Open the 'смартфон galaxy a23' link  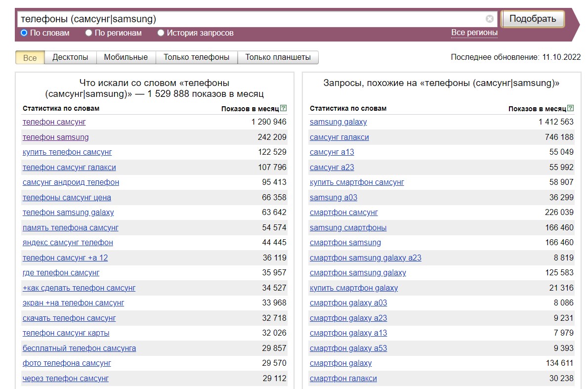(x=348, y=318)
